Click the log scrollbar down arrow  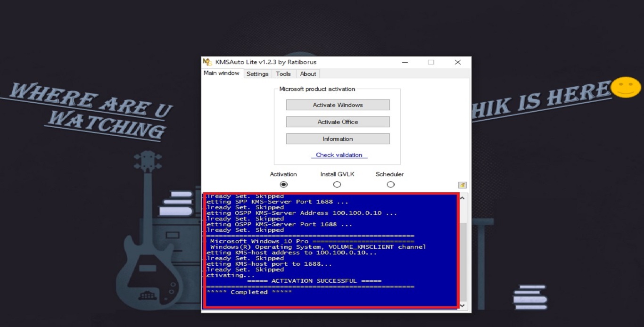pos(462,305)
